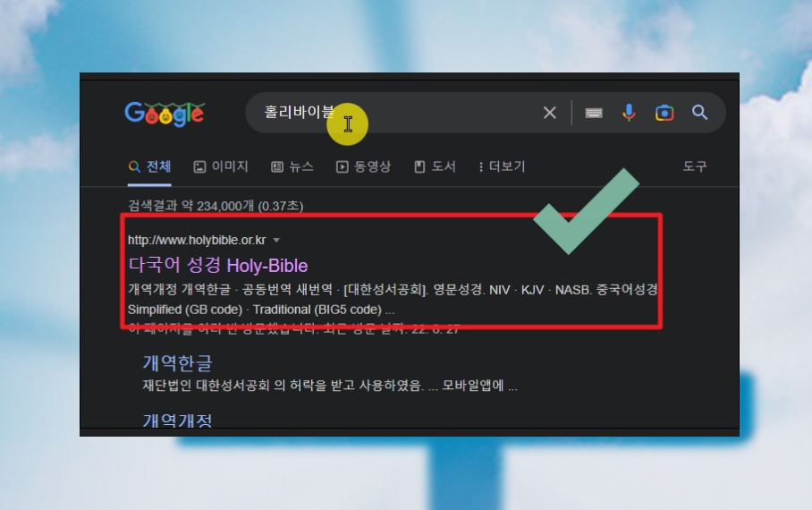812x510 pixels.
Task: Open the 개역개정 sitelink
Action: [178, 420]
